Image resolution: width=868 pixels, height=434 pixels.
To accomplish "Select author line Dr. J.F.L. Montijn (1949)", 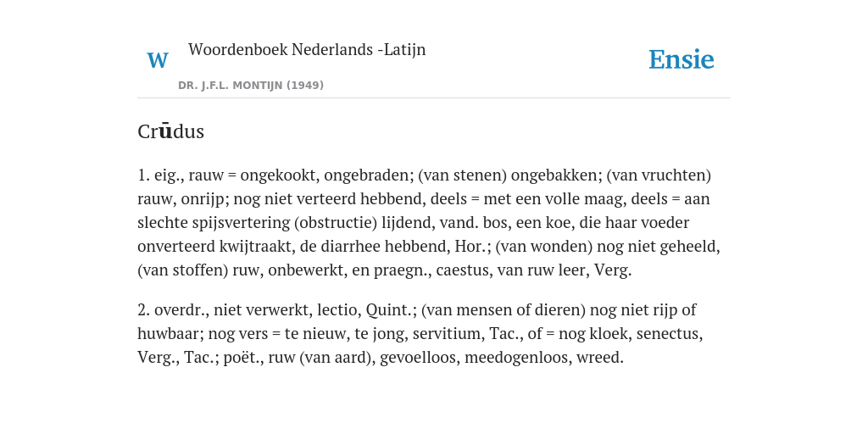I will (251, 86).
